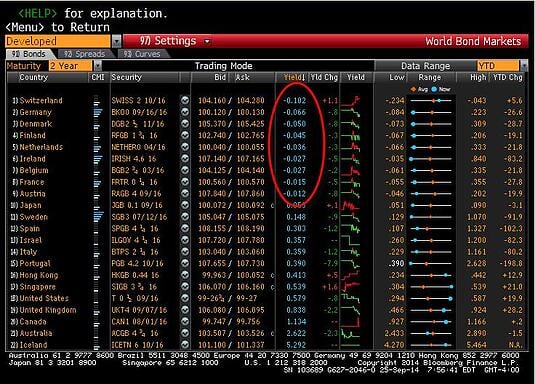Image resolution: width=535 pixels, height=384 pixels.
Task: Switch to the Curves tab
Action: [143, 54]
